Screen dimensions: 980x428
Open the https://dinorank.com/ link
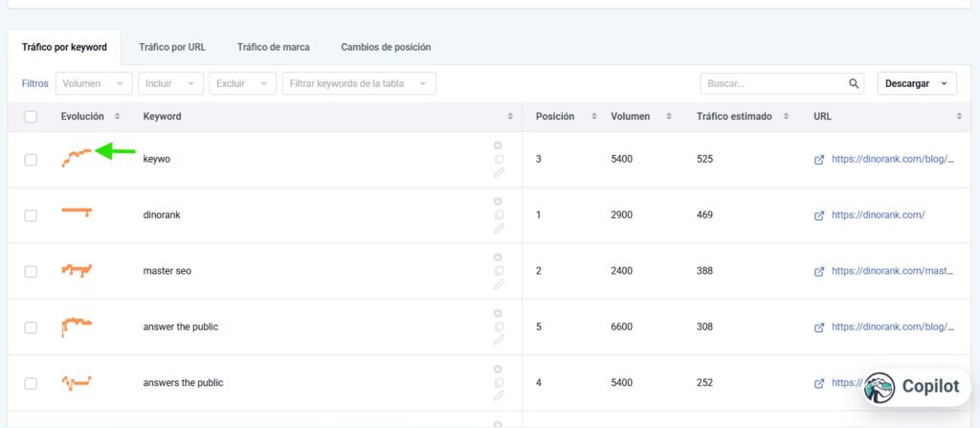coord(879,214)
